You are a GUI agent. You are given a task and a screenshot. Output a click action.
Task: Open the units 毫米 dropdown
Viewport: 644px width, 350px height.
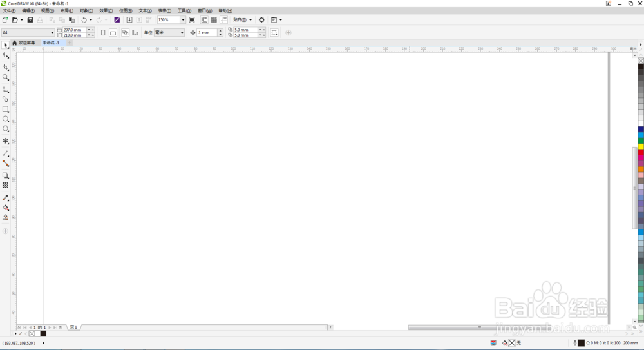(x=182, y=32)
